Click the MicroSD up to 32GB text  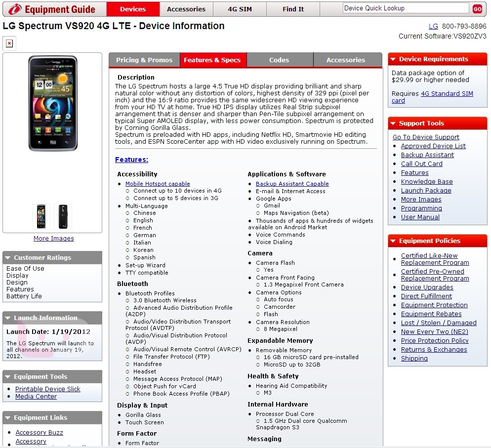(x=292, y=365)
